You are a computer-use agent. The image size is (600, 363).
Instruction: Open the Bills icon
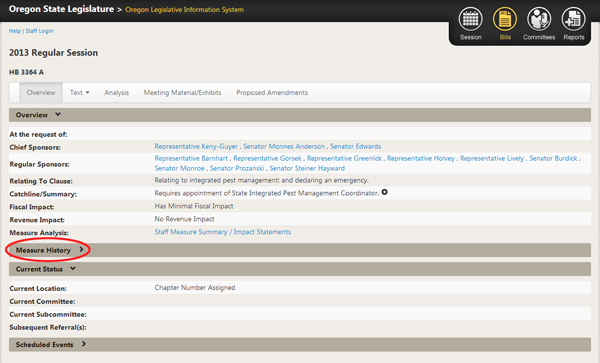click(x=505, y=20)
